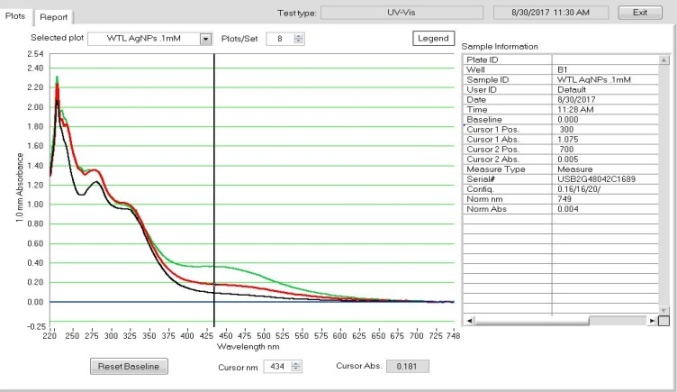
Task: Select the Cursor 1 Pos. value 300
Action: (x=566, y=130)
